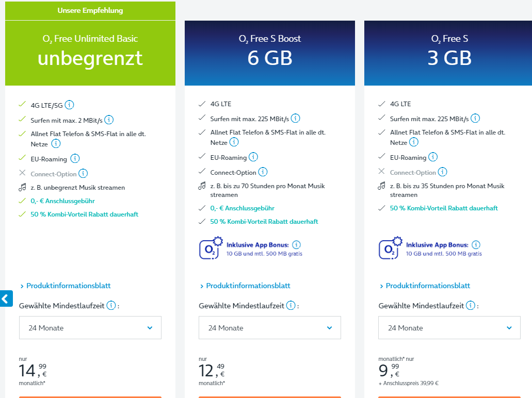Open Connect-Option info in Unlimited Basic plan
The width and height of the screenshot is (532, 398).
tap(83, 173)
